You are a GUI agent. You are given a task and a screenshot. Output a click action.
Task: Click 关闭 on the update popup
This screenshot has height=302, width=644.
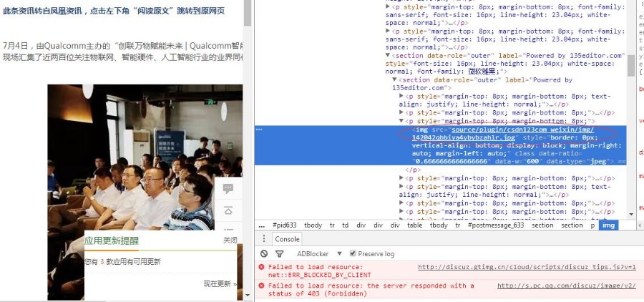pyautogui.click(x=230, y=240)
